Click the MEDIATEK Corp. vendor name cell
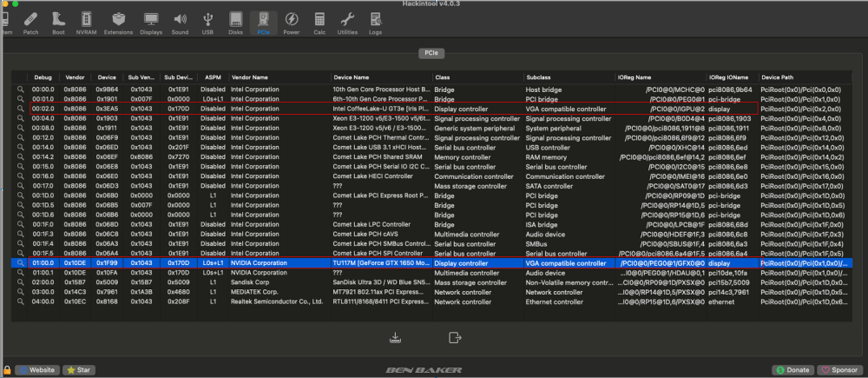 [x=256, y=292]
